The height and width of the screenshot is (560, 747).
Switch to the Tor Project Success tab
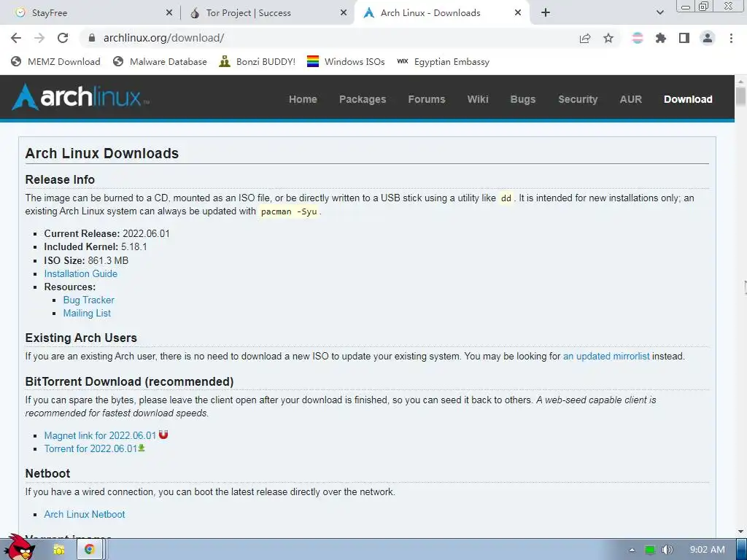pos(267,13)
